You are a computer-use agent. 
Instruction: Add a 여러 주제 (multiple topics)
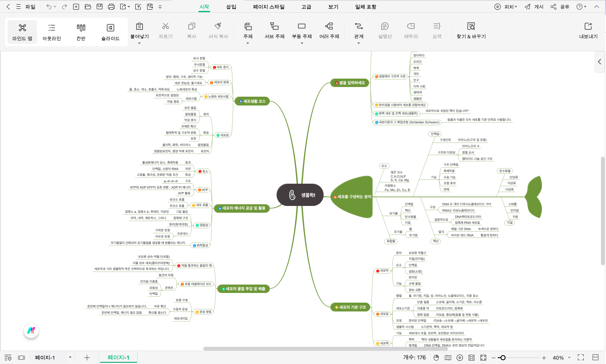tap(329, 30)
